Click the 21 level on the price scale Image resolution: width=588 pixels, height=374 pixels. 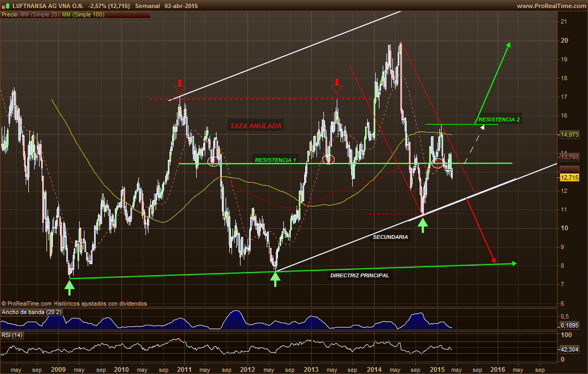563,22
